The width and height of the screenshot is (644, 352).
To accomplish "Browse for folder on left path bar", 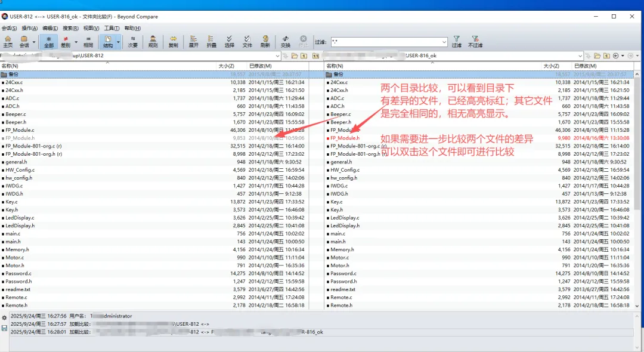I will click(x=295, y=56).
